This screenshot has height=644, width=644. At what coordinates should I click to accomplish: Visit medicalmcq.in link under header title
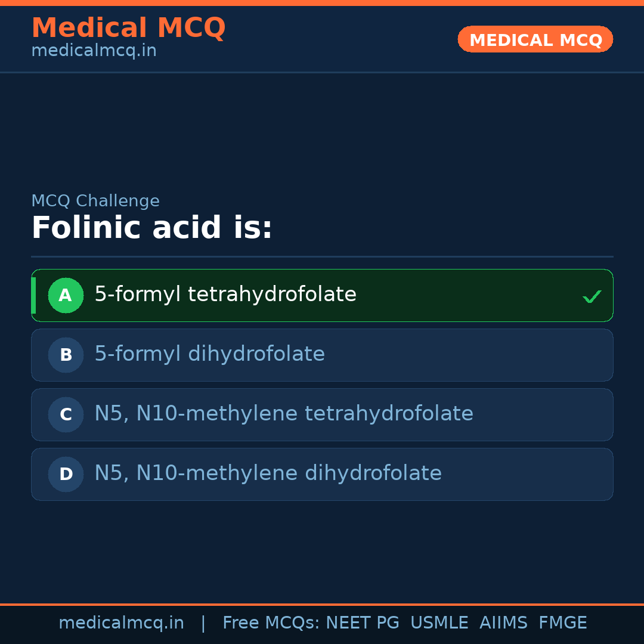[94, 51]
